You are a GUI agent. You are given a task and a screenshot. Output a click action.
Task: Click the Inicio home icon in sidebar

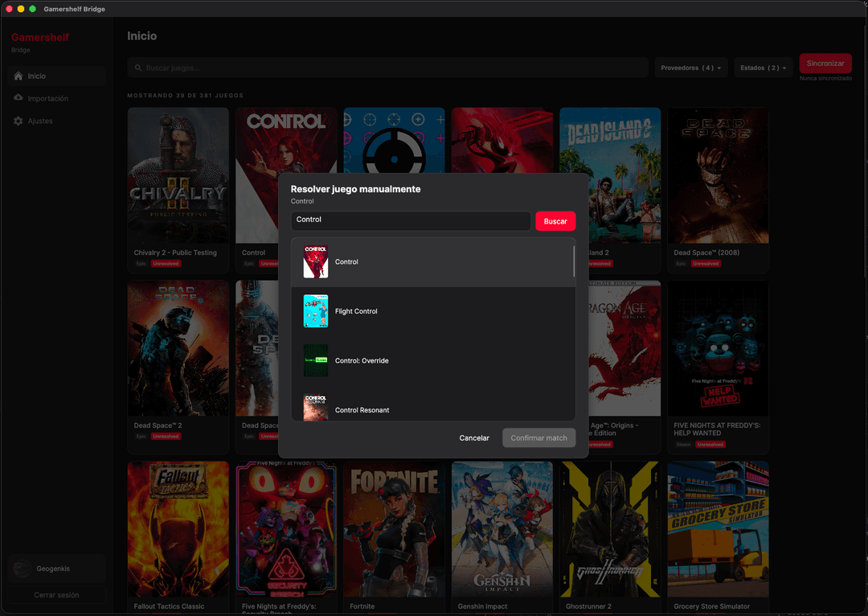18,76
